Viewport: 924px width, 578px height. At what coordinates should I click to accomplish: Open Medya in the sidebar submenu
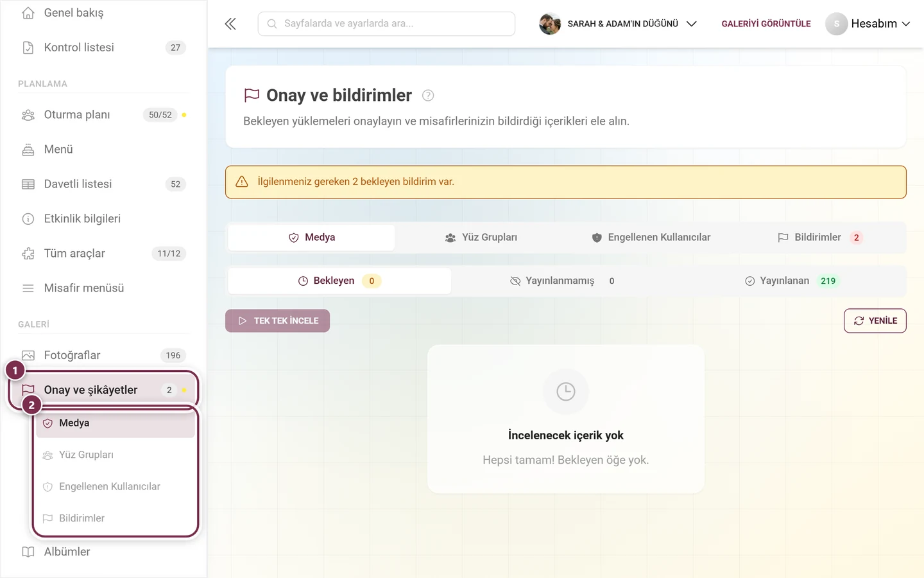(x=116, y=423)
